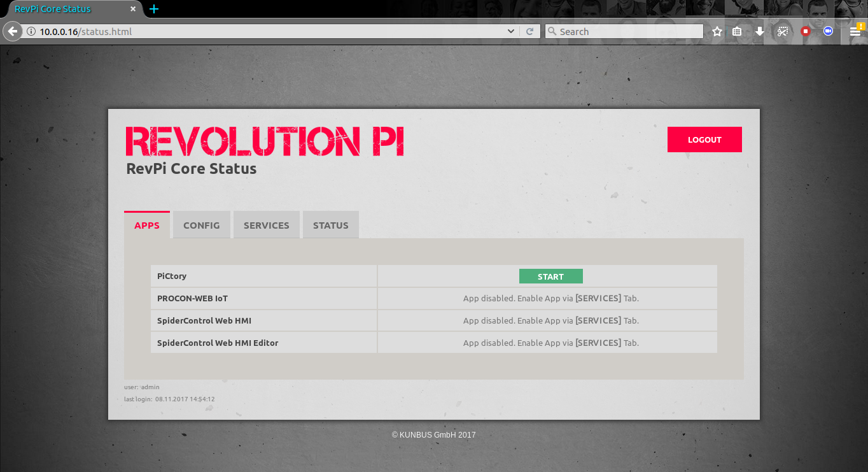Open the address bar history dropdown

510,31
